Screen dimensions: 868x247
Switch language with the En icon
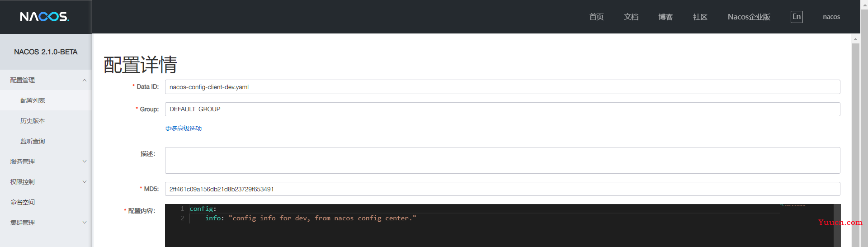[797, 17]
